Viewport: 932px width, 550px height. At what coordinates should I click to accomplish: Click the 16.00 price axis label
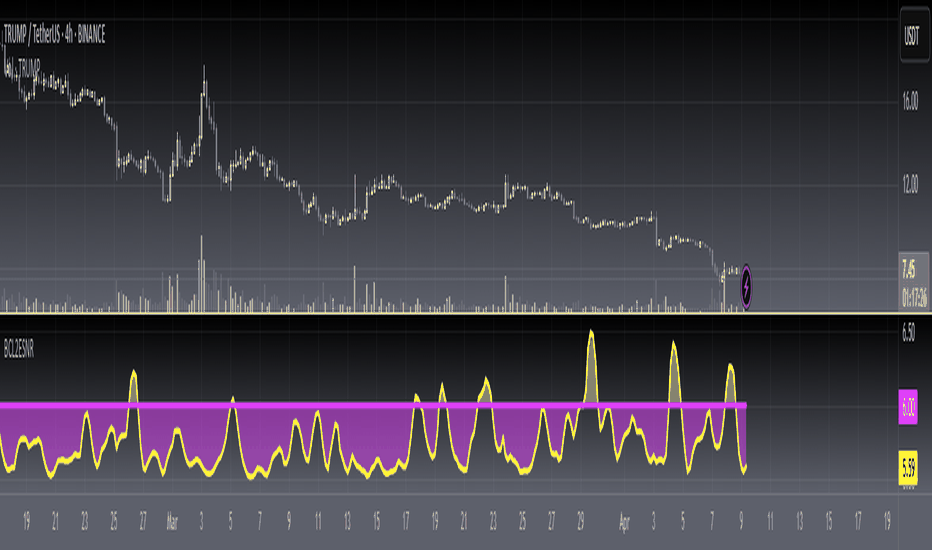pyautogui.click(x=910, y=102)
